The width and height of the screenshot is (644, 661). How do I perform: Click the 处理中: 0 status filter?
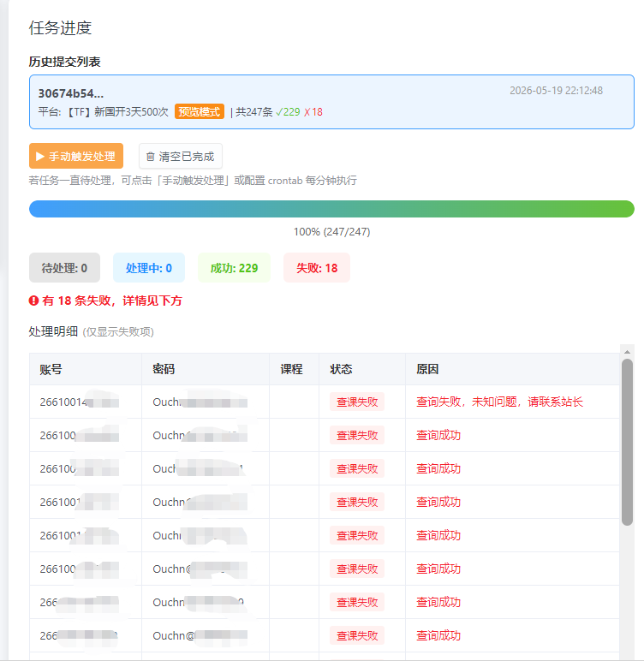tap(149, 268)
